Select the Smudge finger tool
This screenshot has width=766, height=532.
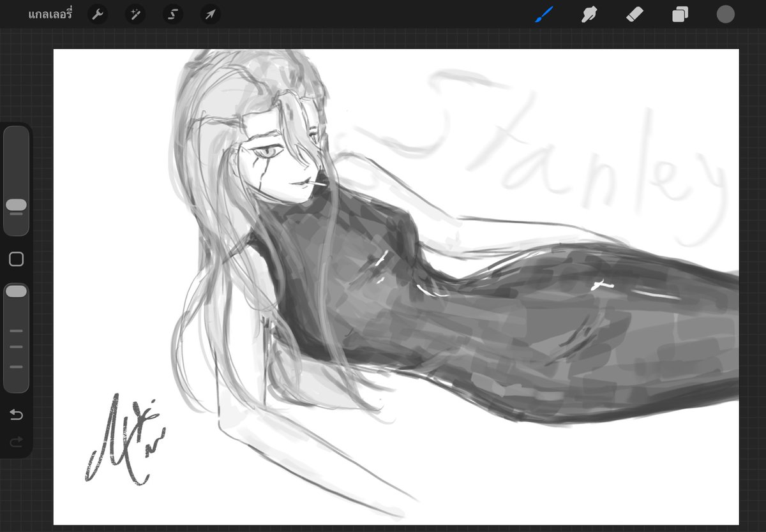pyautogui.click(x=589, y=14)
